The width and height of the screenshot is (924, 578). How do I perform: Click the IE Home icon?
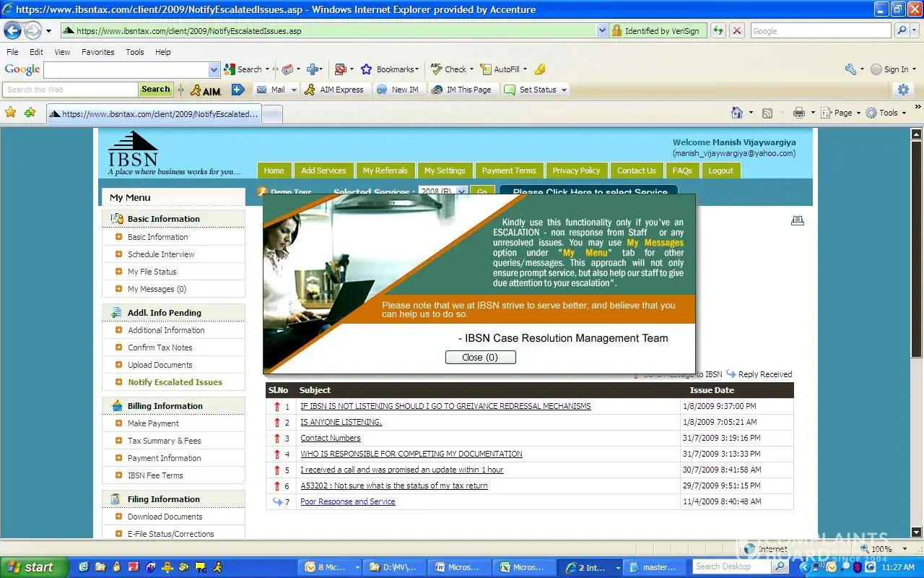pyautogui.click(x=737, y=113)
